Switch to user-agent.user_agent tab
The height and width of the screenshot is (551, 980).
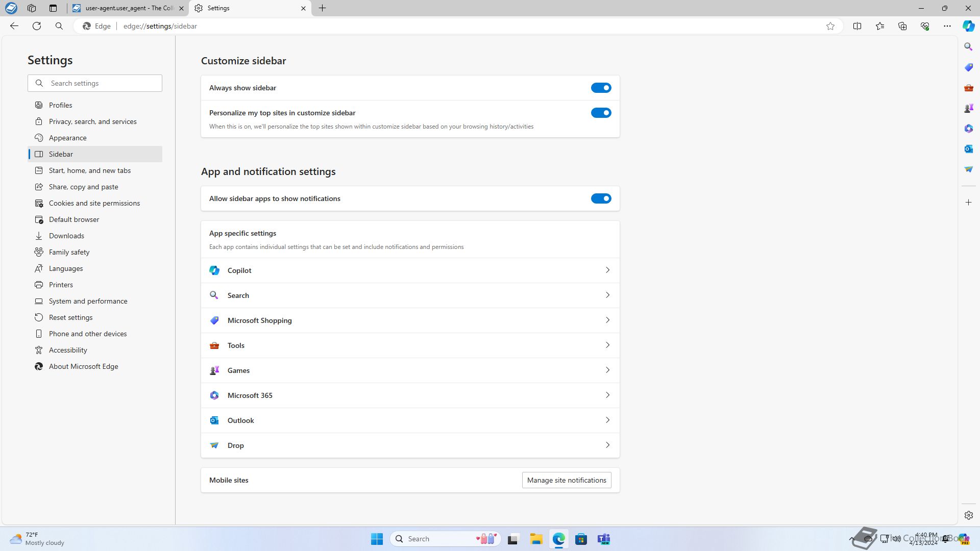(x=128, y=8)
